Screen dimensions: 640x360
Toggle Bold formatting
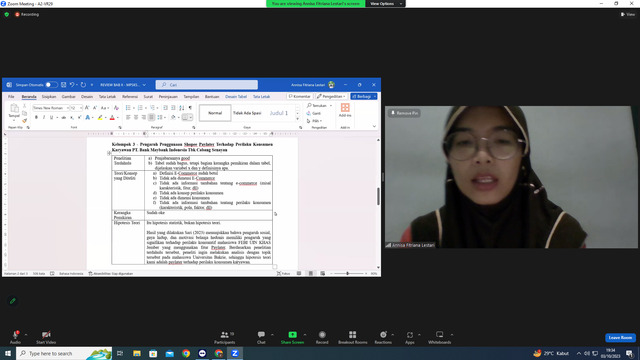pyautogui.click(x=36, y=118)
